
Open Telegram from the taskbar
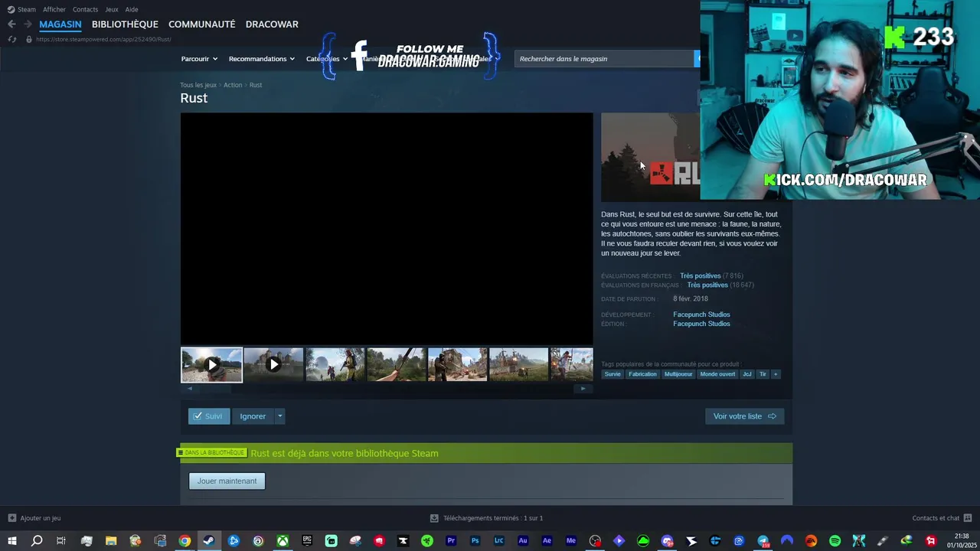click(x=763, y=541)
